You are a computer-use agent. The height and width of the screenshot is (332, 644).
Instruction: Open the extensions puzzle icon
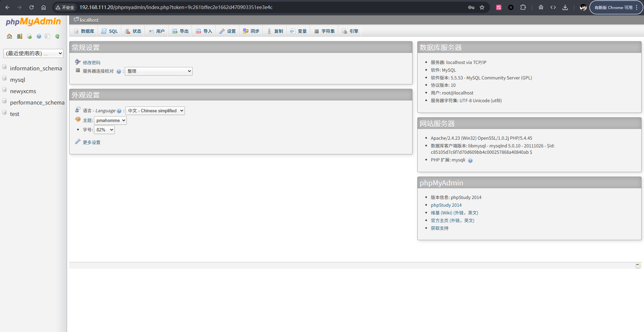[523, 7]
